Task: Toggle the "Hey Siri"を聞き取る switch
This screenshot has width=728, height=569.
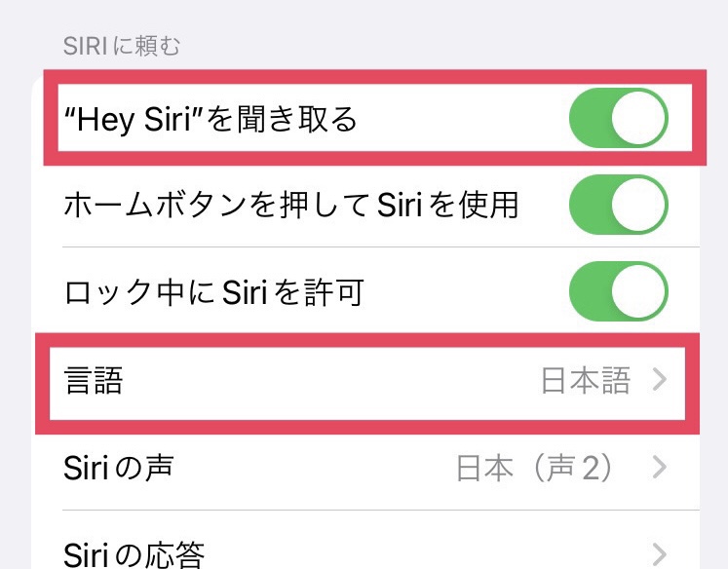Action: [619, 118]
